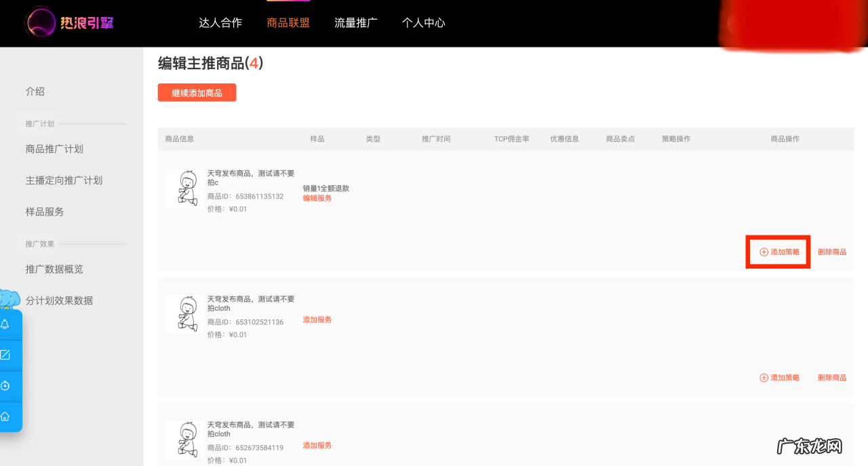
Task: Click 添加服务 on the second product row
Action: (x=317, y=319)
